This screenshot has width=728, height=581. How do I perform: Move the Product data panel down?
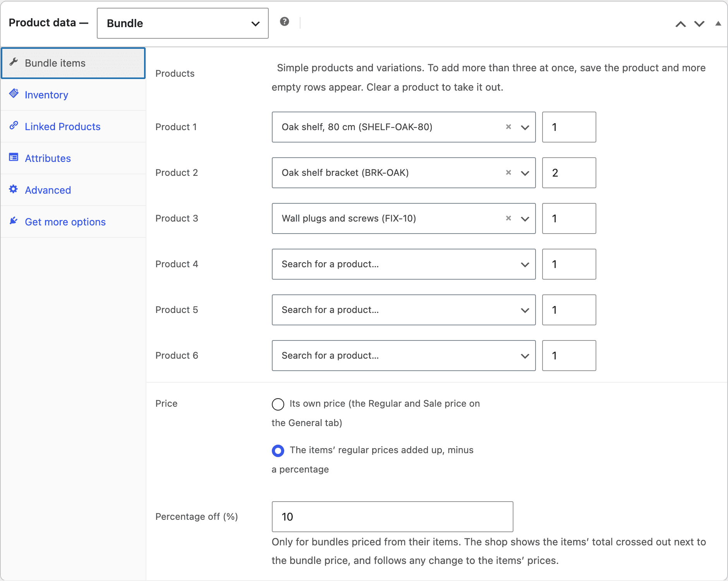tap(699, 24)
